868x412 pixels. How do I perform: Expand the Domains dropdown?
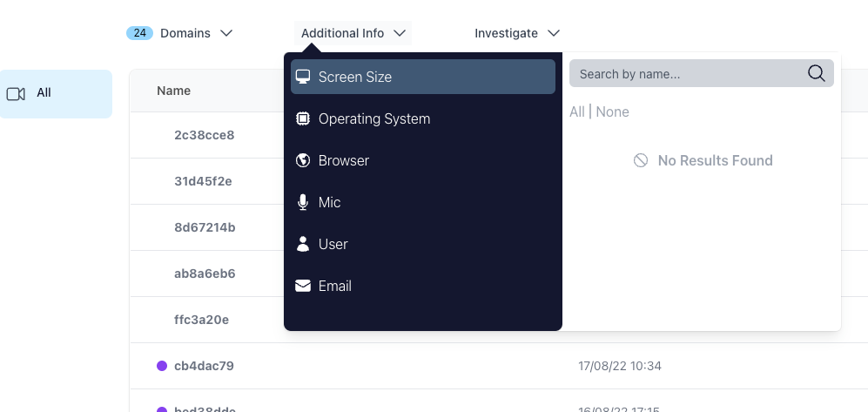(180, 33)
